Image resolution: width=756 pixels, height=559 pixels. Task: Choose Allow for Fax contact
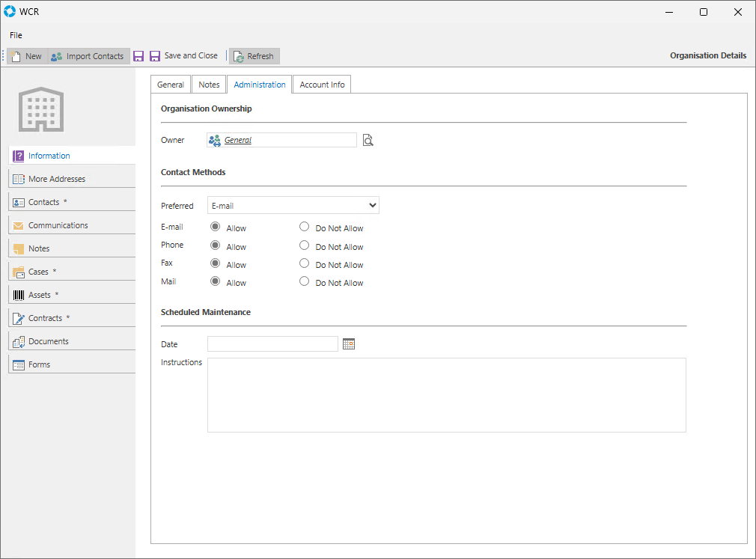click(216, 263)
